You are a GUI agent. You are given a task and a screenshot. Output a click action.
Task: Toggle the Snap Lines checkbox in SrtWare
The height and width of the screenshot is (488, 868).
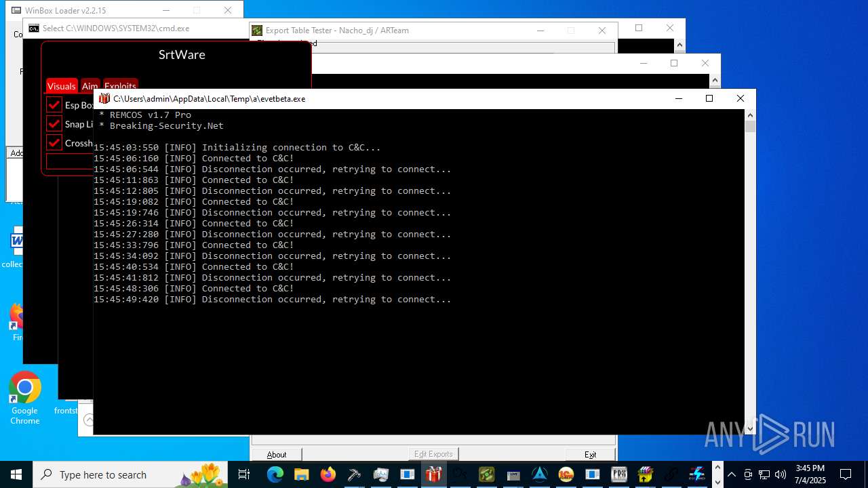(x=54, y=124)
